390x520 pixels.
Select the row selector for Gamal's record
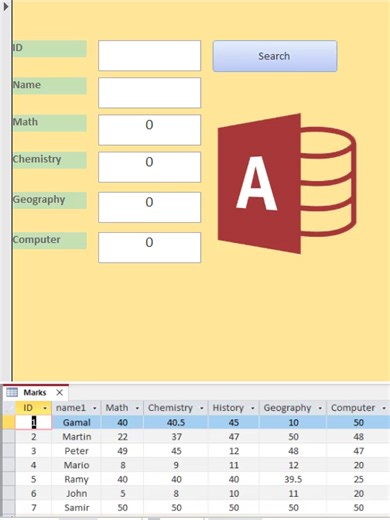click(8, 422)
